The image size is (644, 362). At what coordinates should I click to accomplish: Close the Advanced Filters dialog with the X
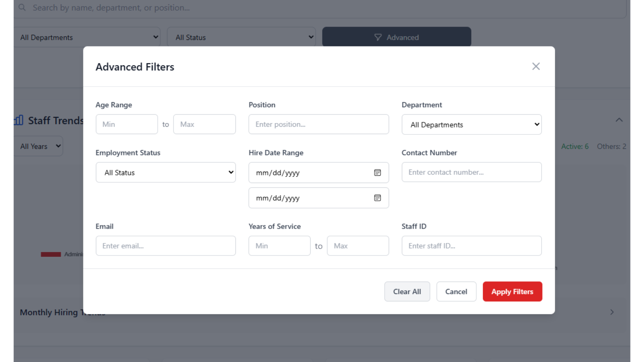[536, 66]
